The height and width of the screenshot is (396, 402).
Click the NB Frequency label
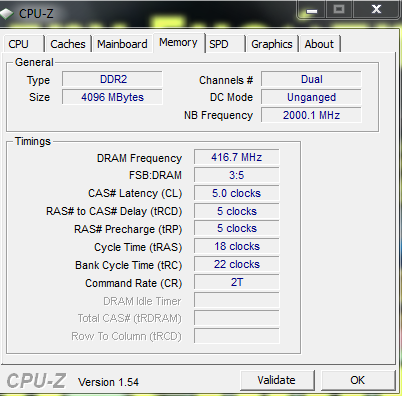point(218,115)
